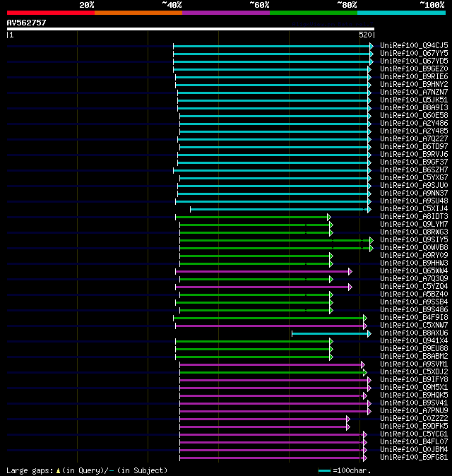This screenshot has height=476, width=452.
Task: Select the UniRef100_Q9M5X1 label
Action: pos(414,387)
